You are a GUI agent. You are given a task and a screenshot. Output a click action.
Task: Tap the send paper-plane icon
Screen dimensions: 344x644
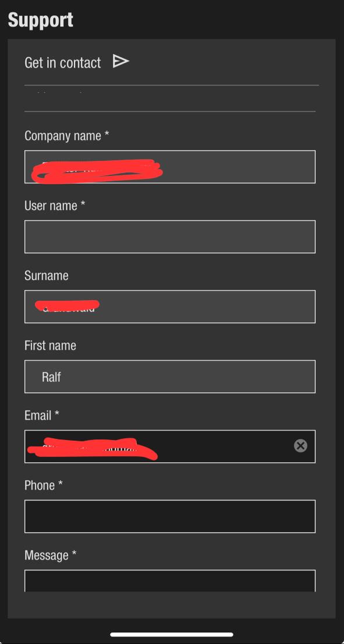click(x=120, y=61)
